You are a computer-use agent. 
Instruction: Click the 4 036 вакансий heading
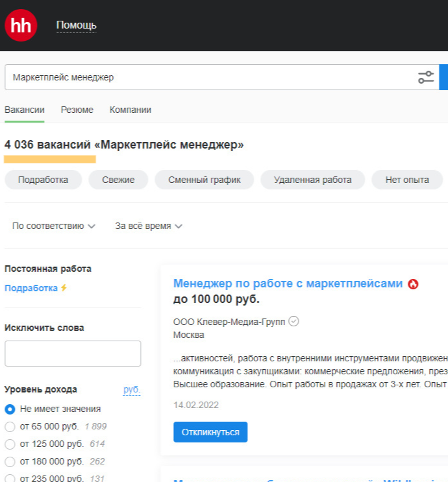[124, 145]
